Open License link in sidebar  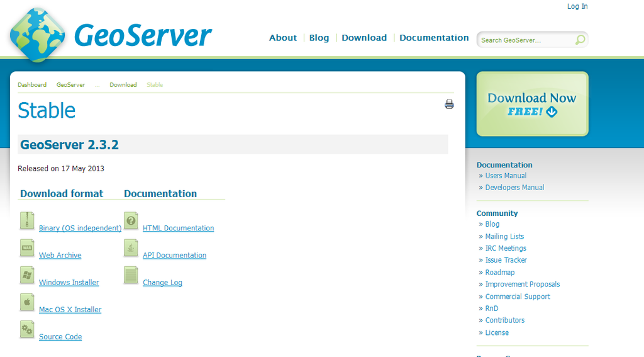click(497, 332)
